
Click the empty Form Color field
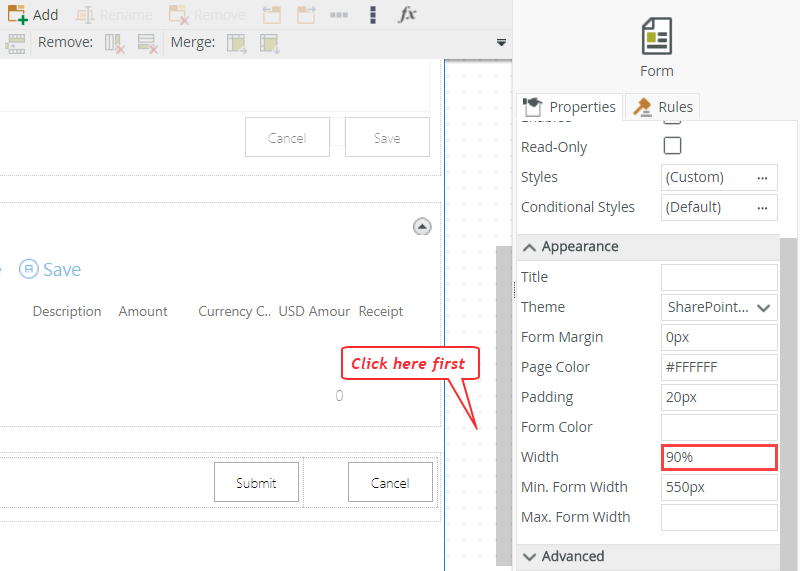click(719, 427)
